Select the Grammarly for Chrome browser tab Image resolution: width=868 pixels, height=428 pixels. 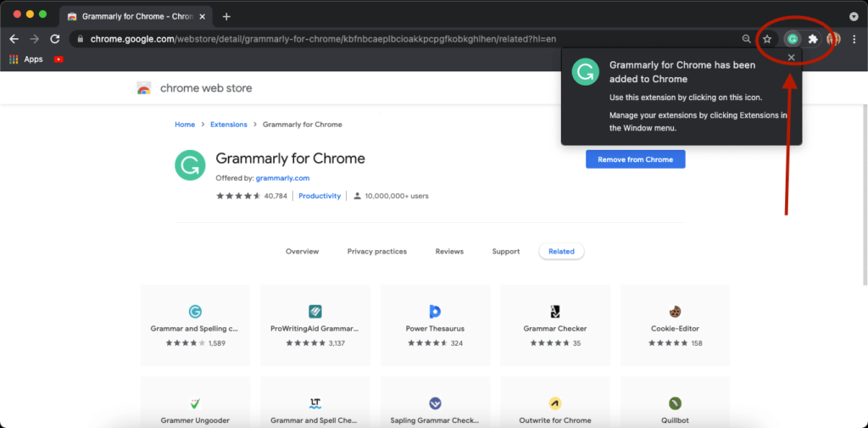click(x=136, y=16)
